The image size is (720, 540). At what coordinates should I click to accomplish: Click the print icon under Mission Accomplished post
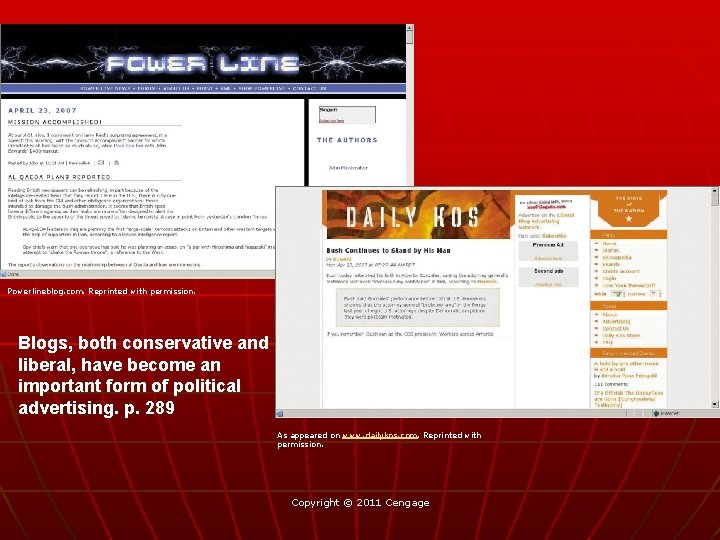tap(116, 163)
